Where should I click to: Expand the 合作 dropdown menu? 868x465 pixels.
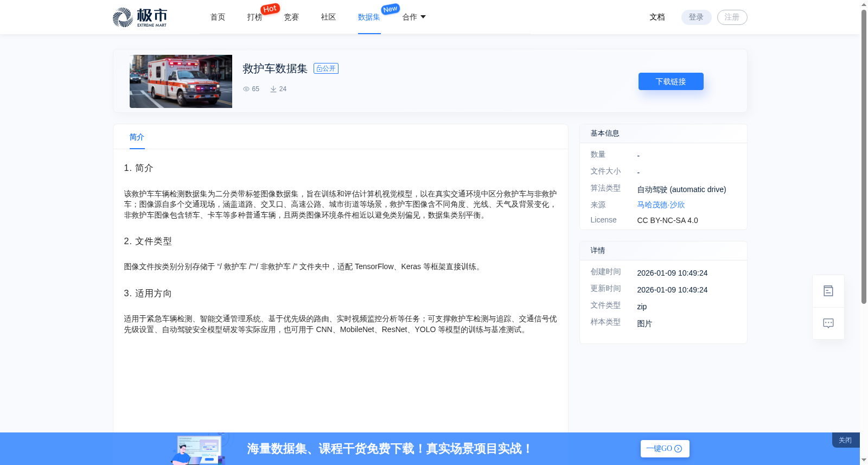[414, 17]
